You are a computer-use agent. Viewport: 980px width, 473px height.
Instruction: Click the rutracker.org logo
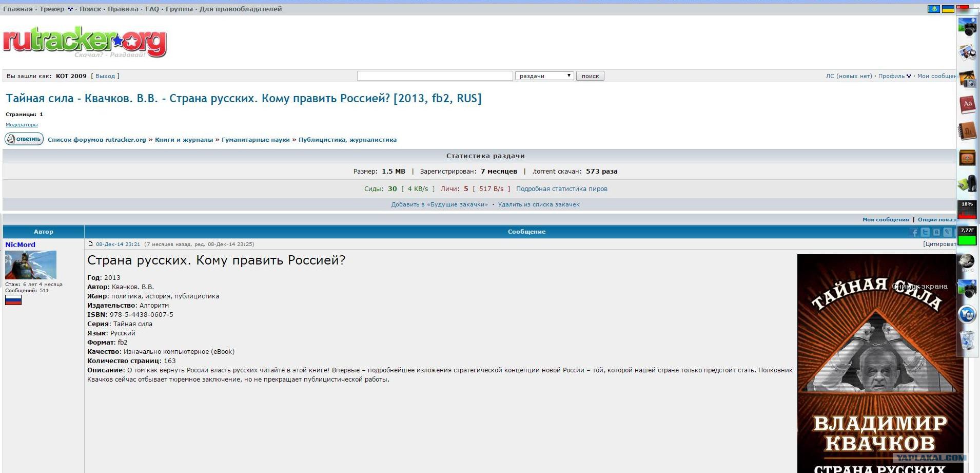(x=85, y=42)
